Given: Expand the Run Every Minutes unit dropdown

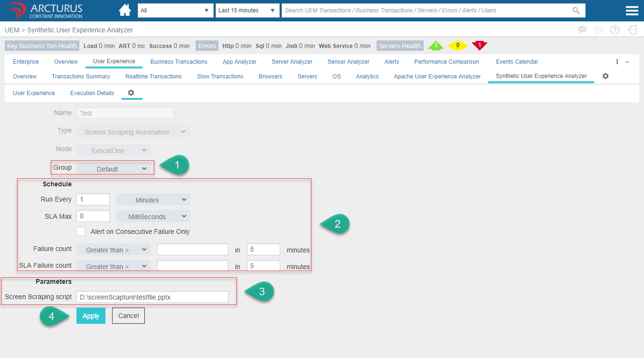Looking at the screenshot, I should [153, 200].
